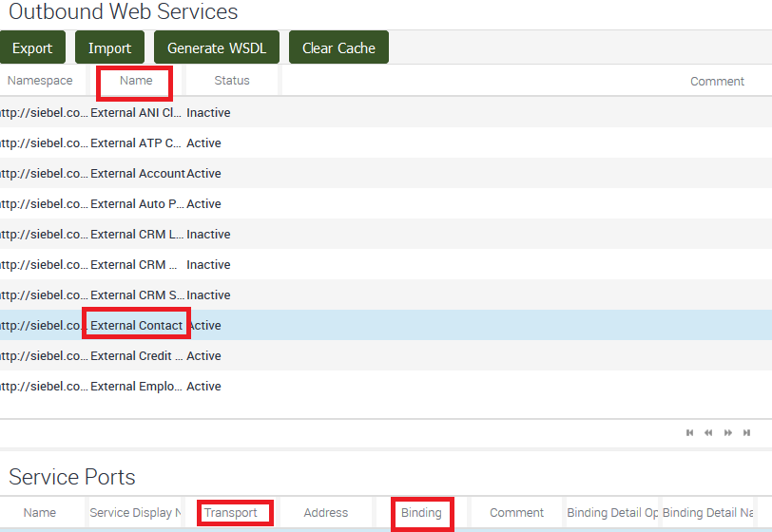
Task: Click namespace cell of External Credit row
Action: point(44,356)
